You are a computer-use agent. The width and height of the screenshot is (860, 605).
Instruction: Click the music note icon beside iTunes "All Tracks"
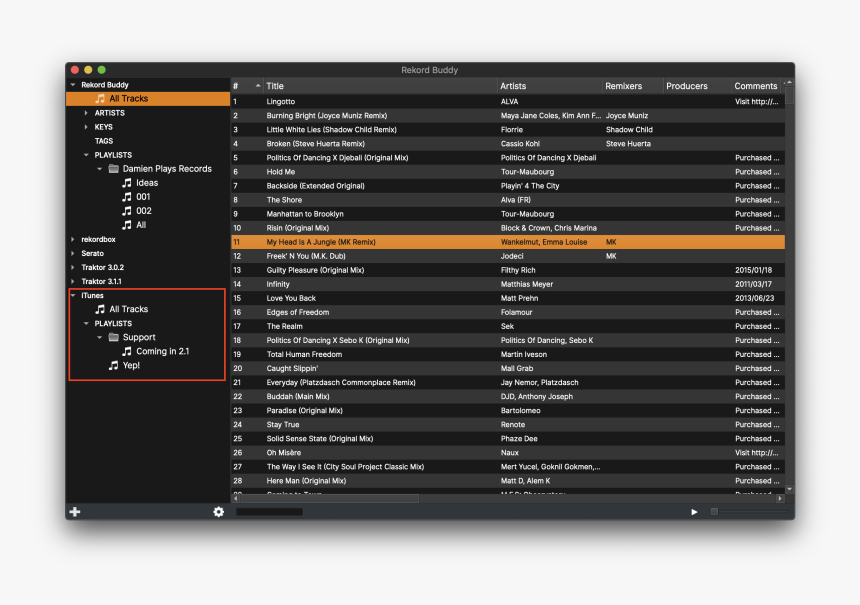pyautogui.click(x=98, y=308)
